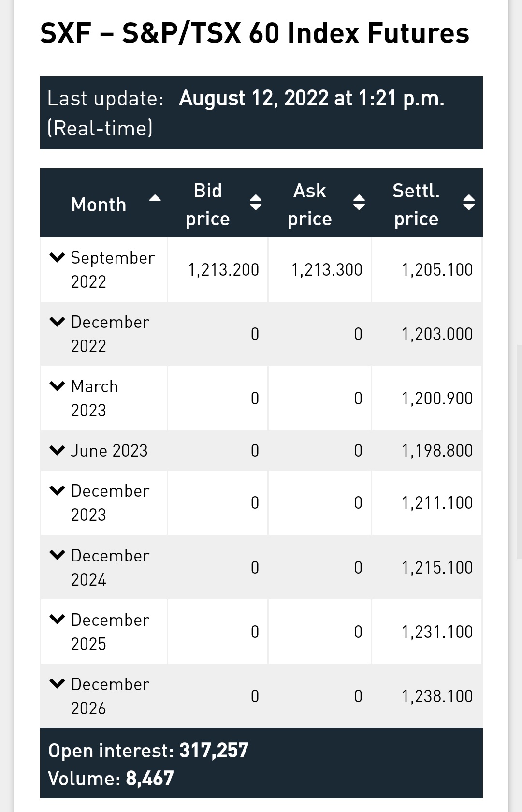Viewport: 522px width, 812px height.
Task: Expand the September 2022 row chevron
Action: 57,258
